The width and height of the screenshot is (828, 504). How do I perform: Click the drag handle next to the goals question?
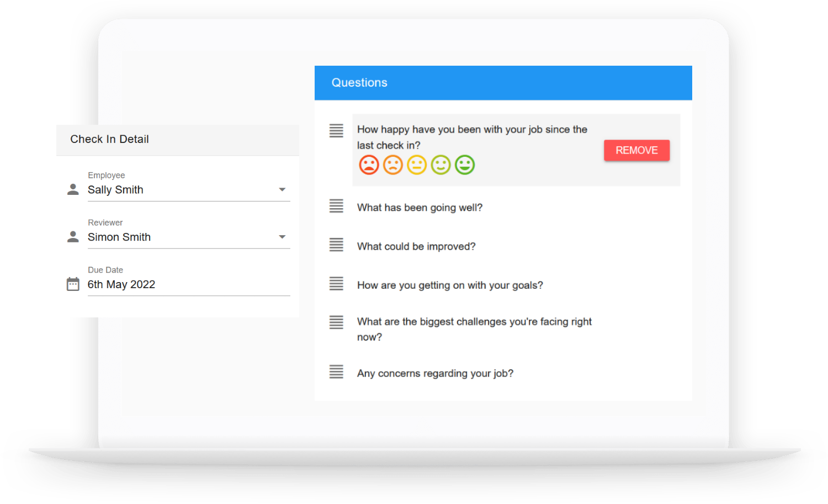click(x=336, y=283)
